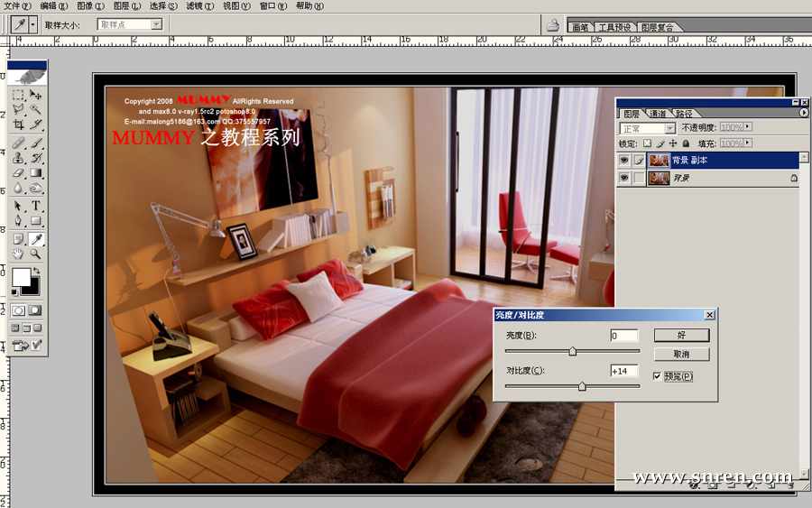The image size is (812, 508).
Task: Select the Slice tool
Action: tap(35, 125)
